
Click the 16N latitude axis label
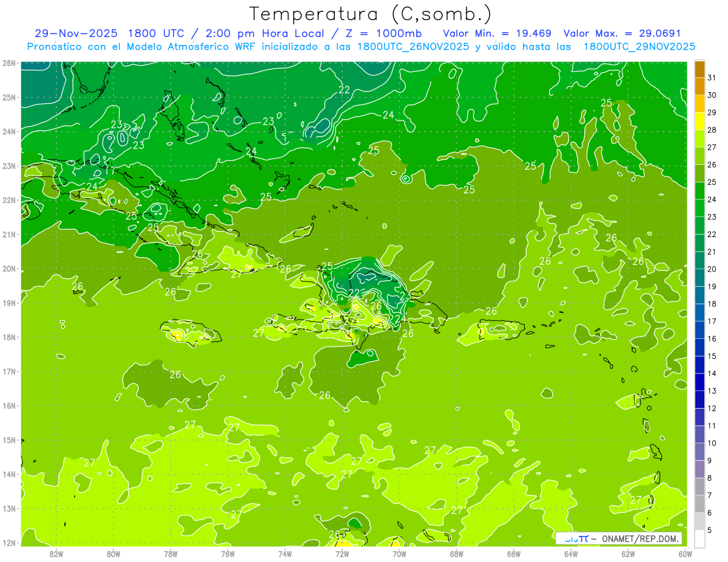tap(8, 406)
